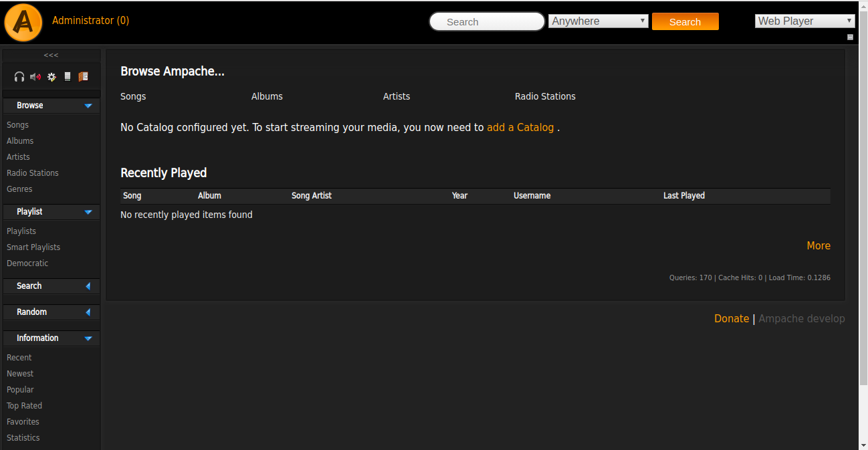This screenshot has height=450, width=868.
Task: Select Radio Stations in the sidebar
Action: tap(33, 173)
